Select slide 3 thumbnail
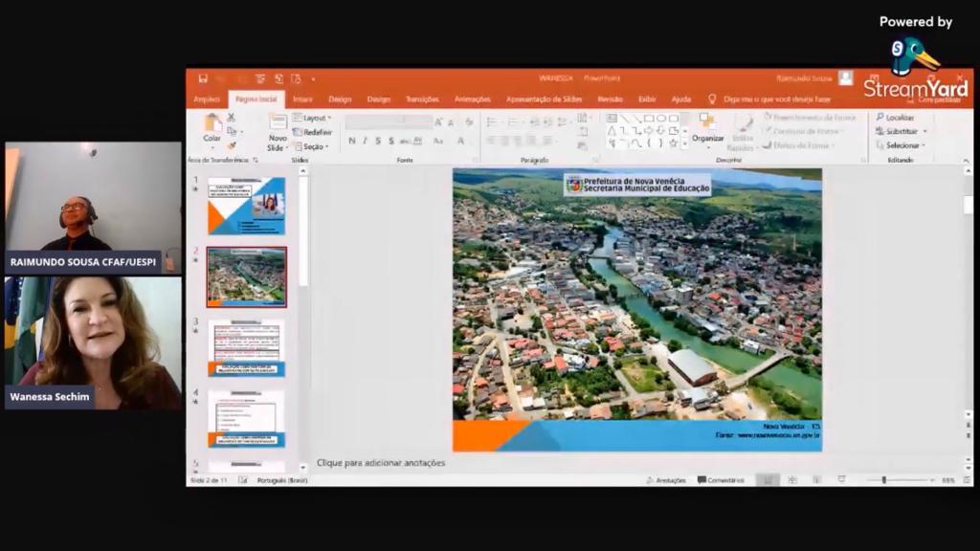 click(246, 348)
